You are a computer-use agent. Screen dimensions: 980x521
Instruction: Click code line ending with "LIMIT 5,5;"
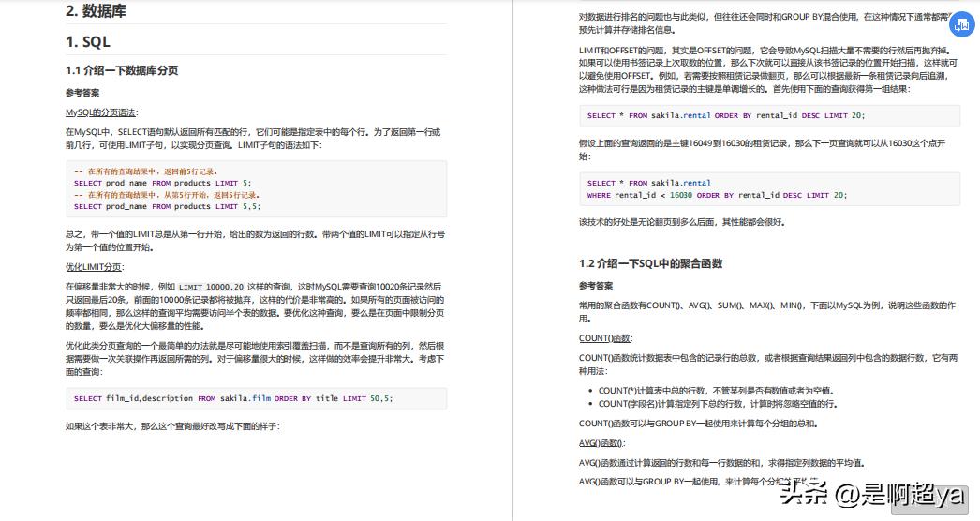pyautogui.click(x=168, y=206)
